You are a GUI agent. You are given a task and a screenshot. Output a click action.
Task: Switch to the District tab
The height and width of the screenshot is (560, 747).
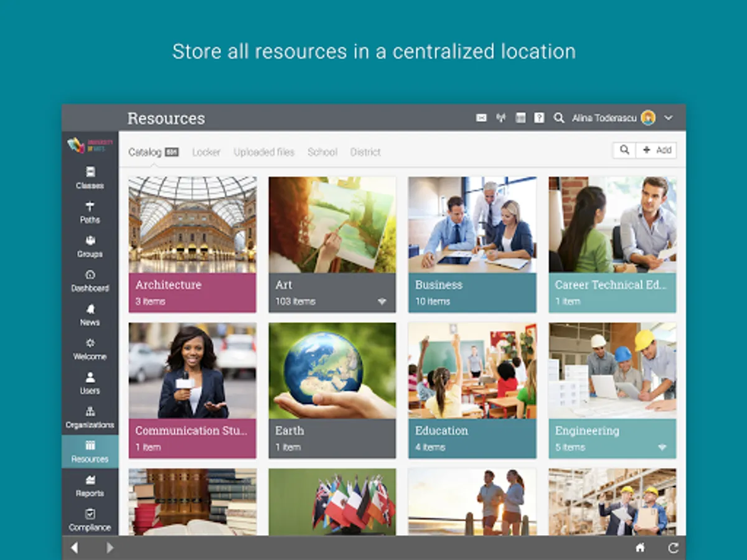tap(365, 152)
